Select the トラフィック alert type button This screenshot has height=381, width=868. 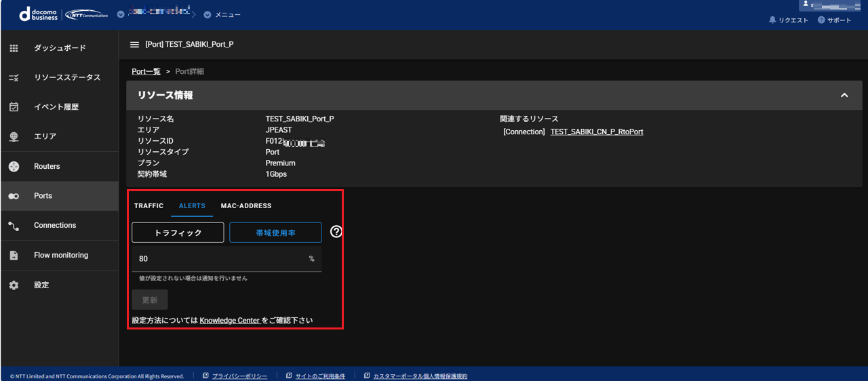(178, 233)
